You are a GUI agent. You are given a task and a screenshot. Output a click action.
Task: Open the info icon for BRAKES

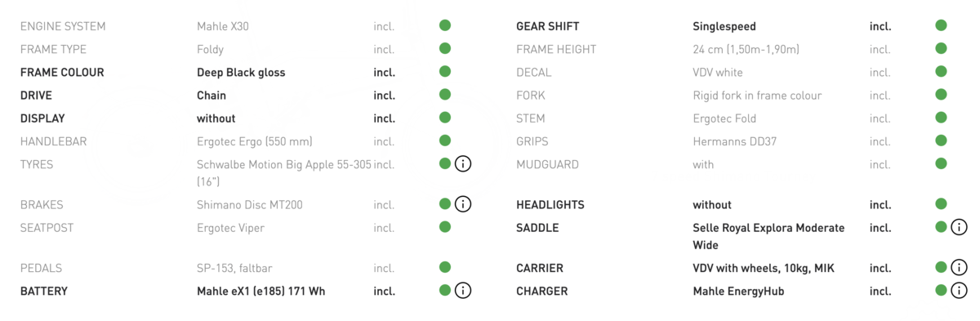coord(463,204)
